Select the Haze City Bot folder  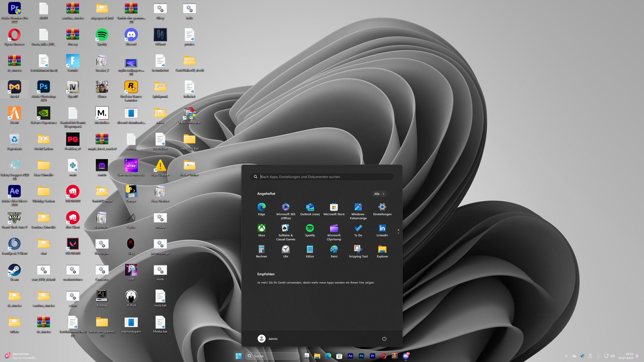(x=189, y=142)
